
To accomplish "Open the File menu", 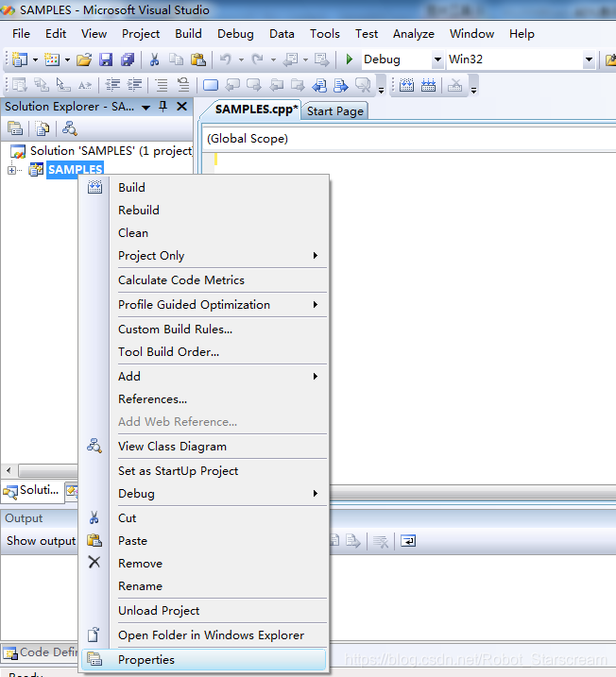I will 21,34.
